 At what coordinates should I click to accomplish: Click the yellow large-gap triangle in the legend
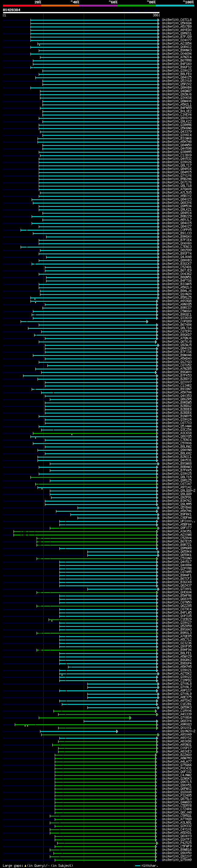25,866
